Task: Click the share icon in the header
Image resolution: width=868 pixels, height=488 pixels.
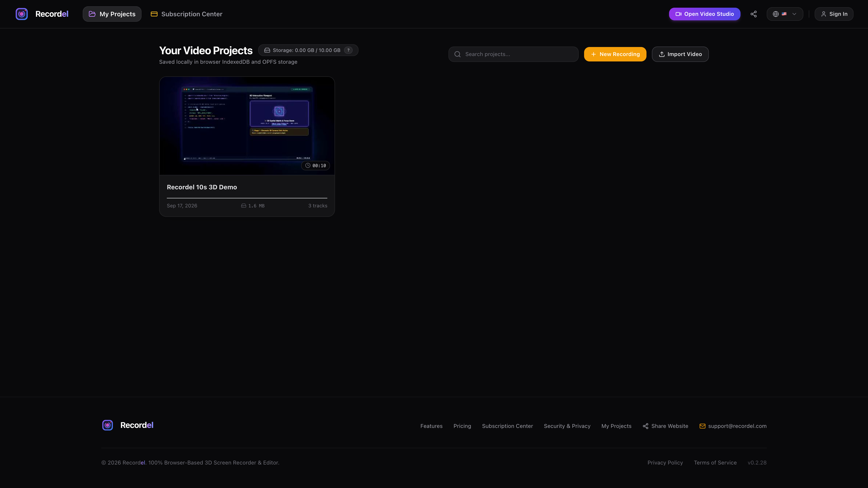Action: 753,14
